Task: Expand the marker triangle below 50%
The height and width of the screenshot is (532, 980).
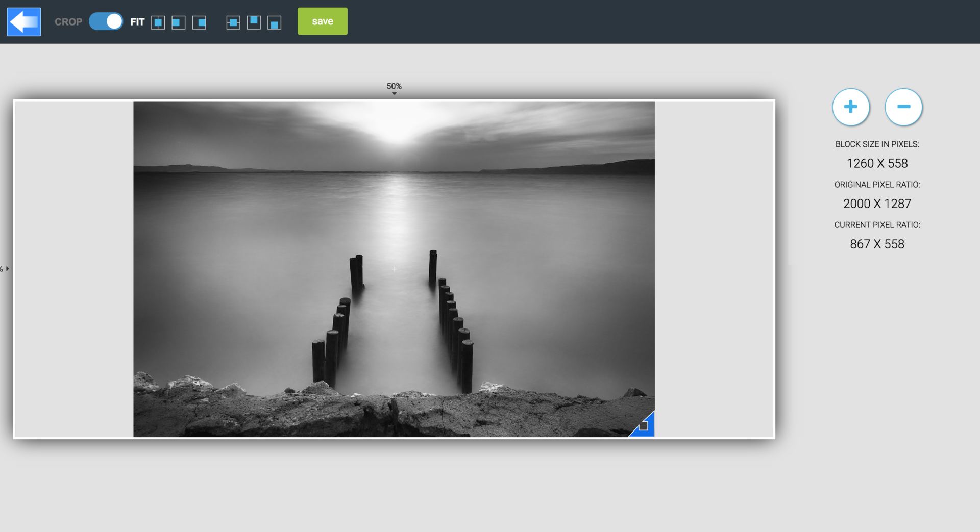Action: pos(394,93)
